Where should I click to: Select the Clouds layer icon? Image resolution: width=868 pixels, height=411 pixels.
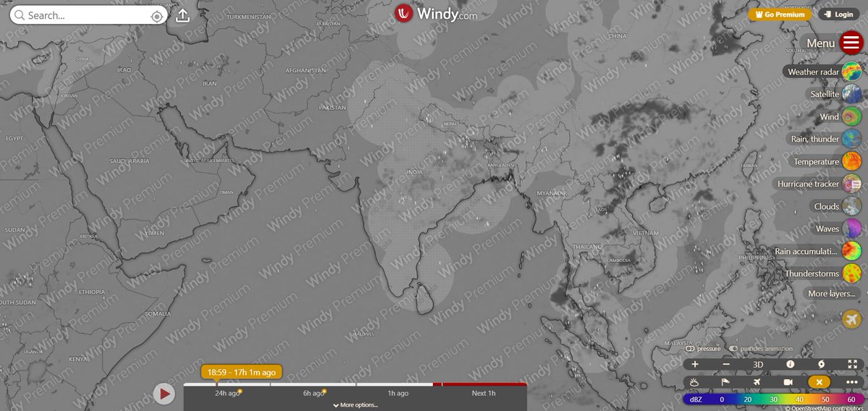point(851,206)
